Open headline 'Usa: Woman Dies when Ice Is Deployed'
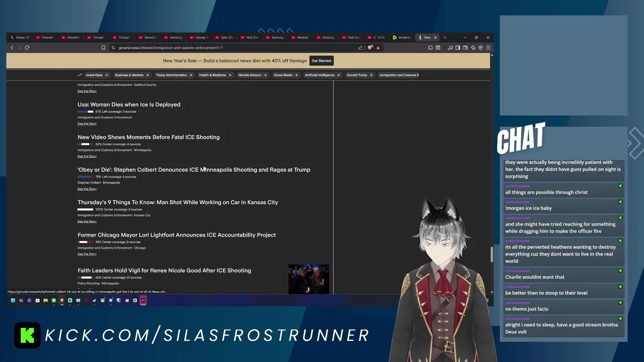 129,105
